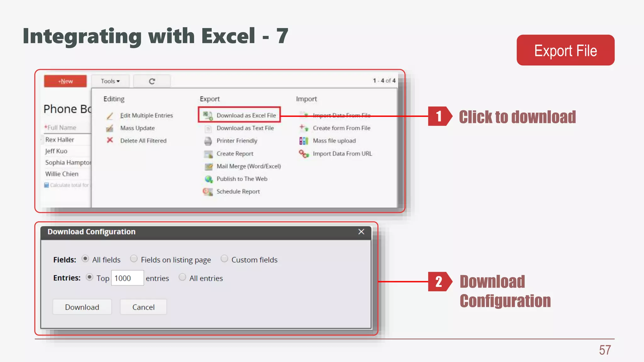This screenshot has height=362, width=644.
Task: Click the Willie Chien entry
Action: (62, 174)
